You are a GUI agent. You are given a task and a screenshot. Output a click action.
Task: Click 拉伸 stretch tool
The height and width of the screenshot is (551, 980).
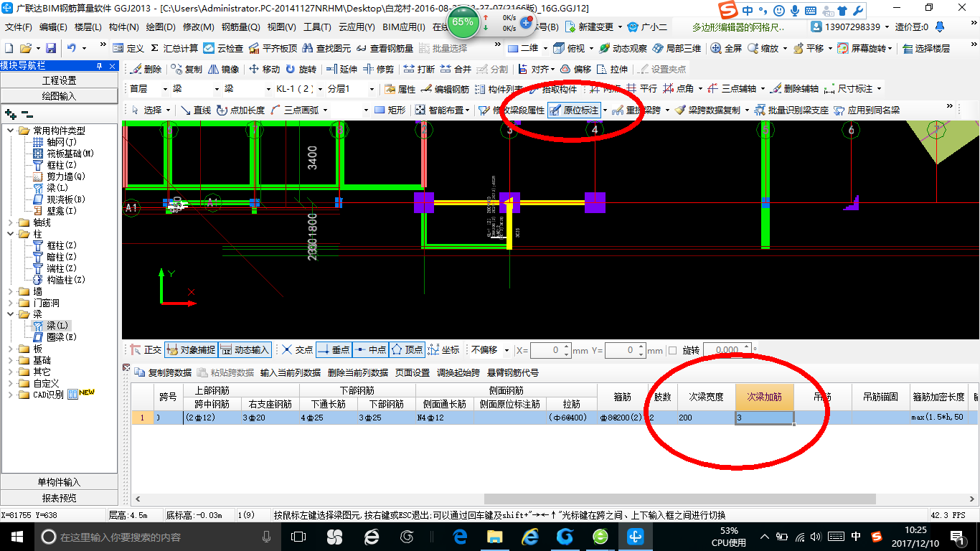[612, 69]
